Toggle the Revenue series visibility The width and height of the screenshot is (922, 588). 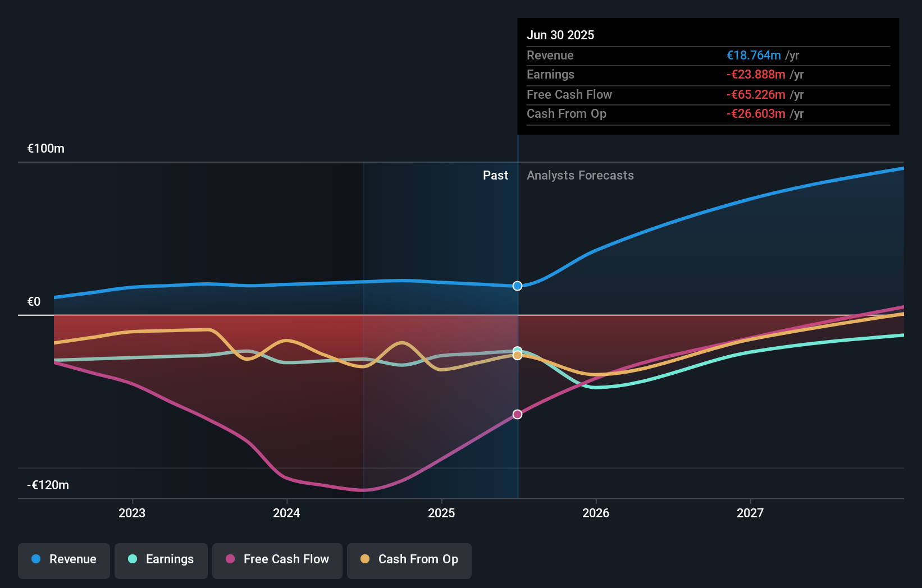[x=63, y=559]
